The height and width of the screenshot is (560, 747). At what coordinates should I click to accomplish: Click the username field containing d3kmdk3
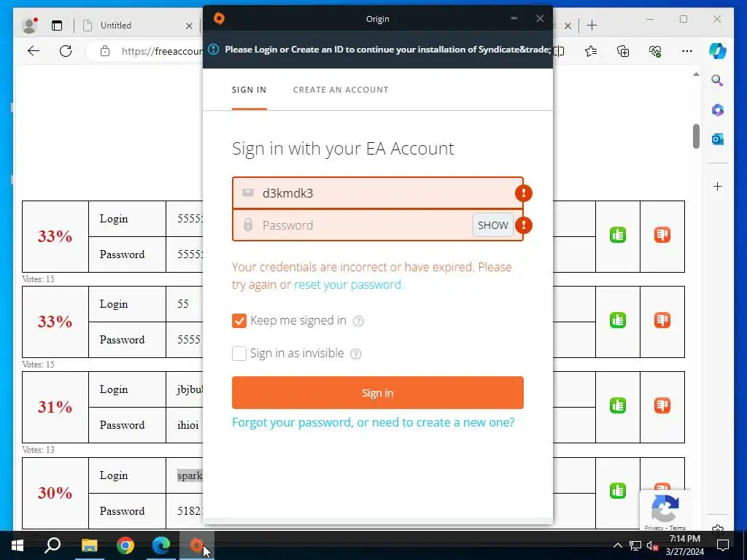click(377, 193)
